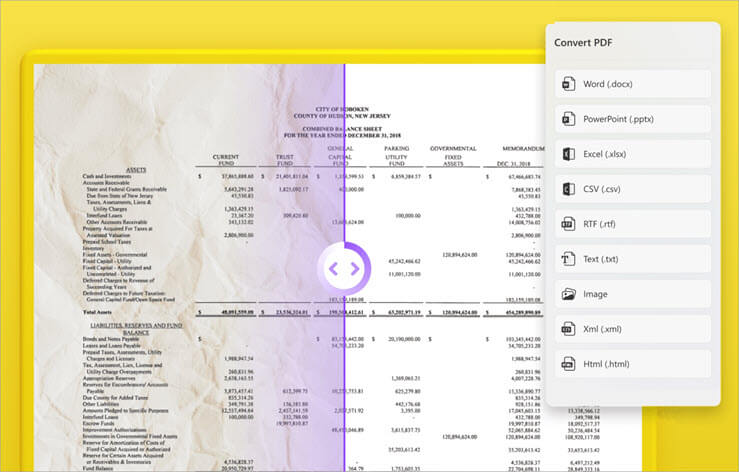Screen dimensions: 739x472
Task: Click the CSV file icon
Action: 568,189
